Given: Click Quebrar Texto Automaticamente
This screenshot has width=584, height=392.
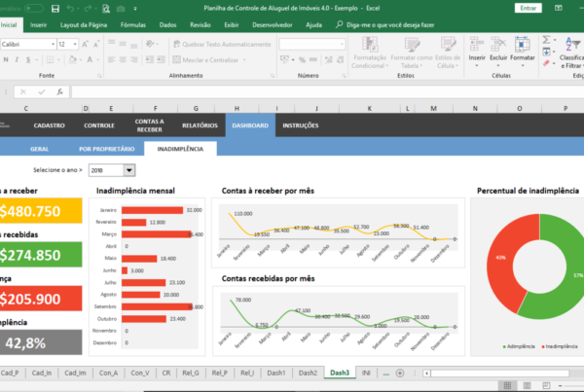Looking at the screenshot, I should 222,45.
